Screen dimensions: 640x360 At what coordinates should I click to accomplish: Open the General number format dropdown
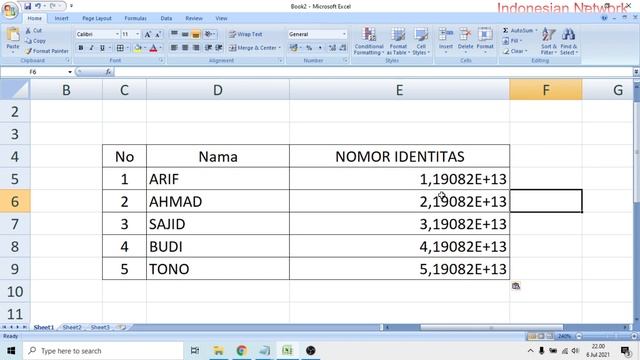click(x=344, y=34)
